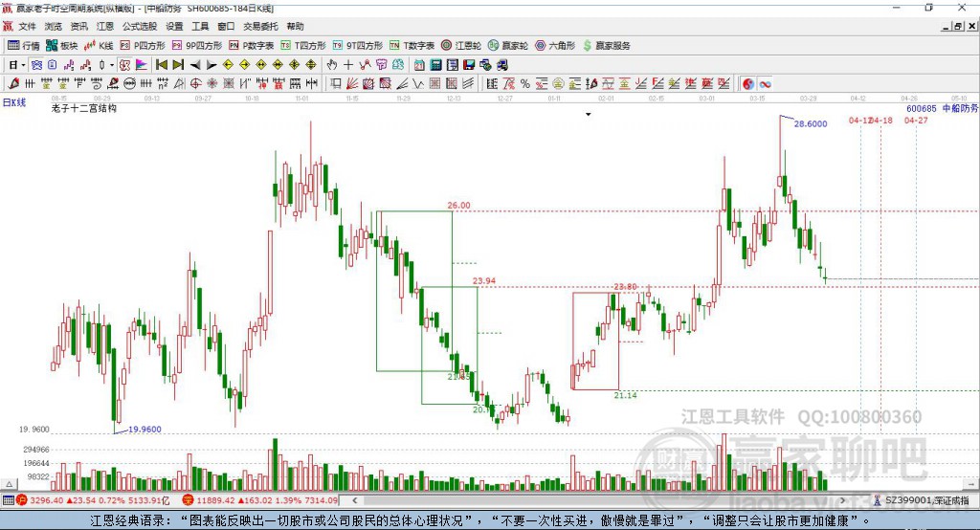
Task: Click the target circle crosshair icon
Action: click(195, 83)
